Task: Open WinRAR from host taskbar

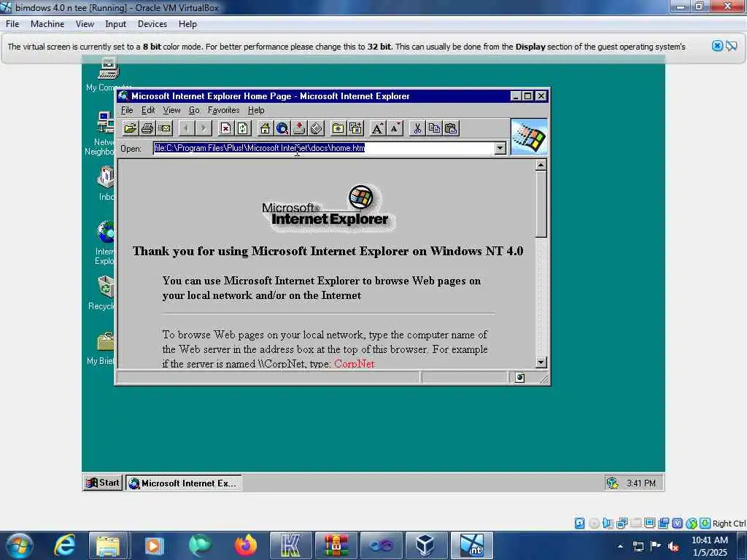Action: pos(336,545)
